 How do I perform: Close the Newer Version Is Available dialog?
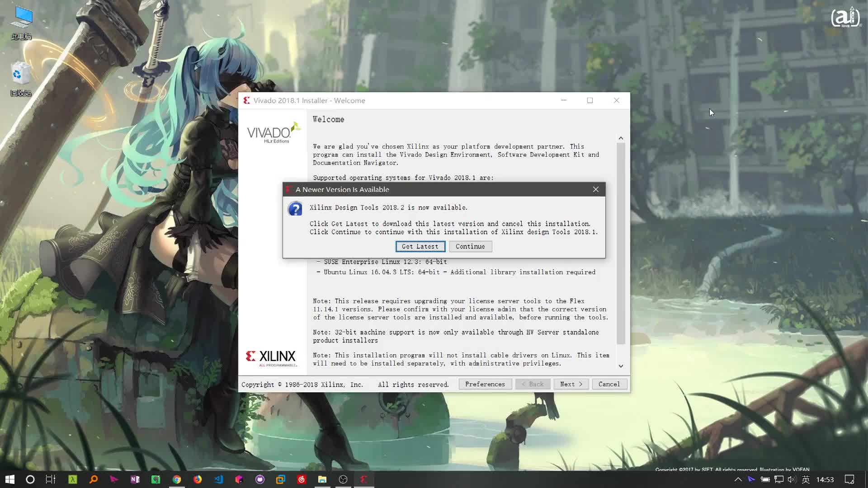coord(596,189)
